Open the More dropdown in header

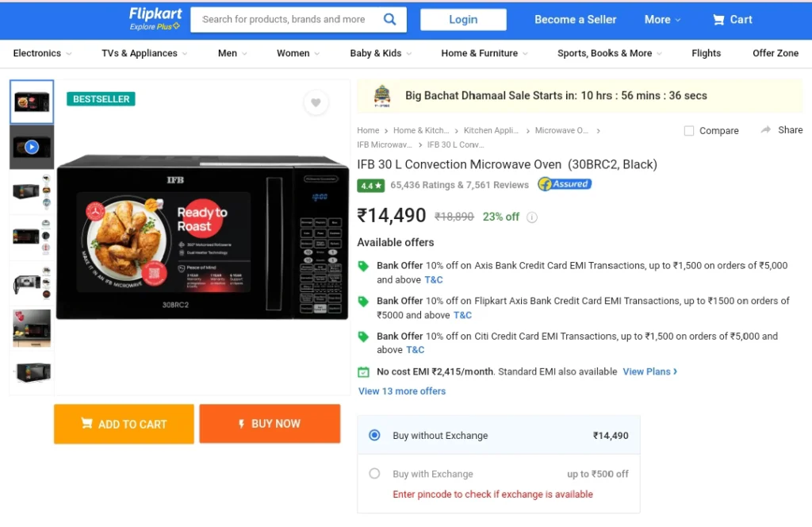click(662, 20)
